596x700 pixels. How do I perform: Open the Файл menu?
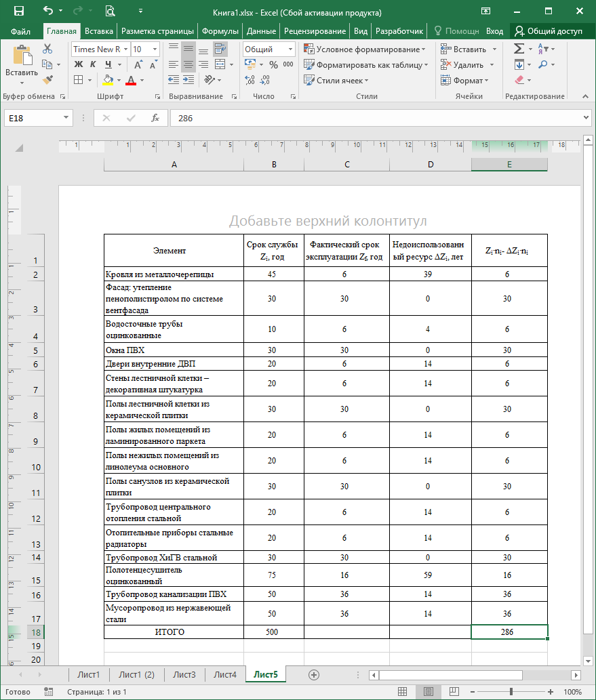pos(20,31)
